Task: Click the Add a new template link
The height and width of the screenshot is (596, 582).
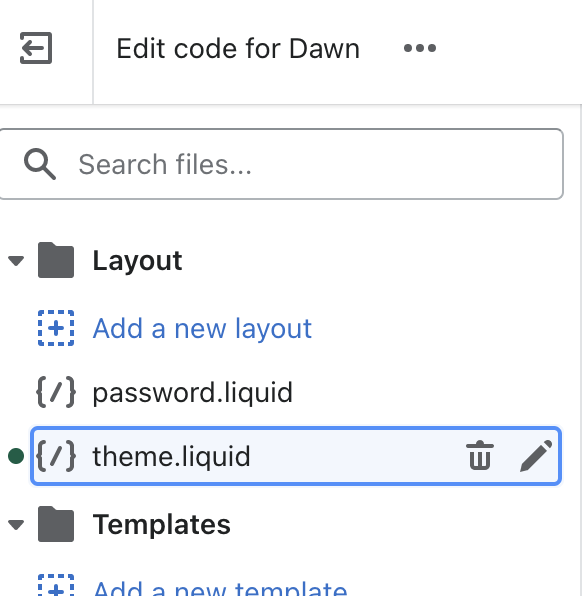Action: [x=220, y=588]
